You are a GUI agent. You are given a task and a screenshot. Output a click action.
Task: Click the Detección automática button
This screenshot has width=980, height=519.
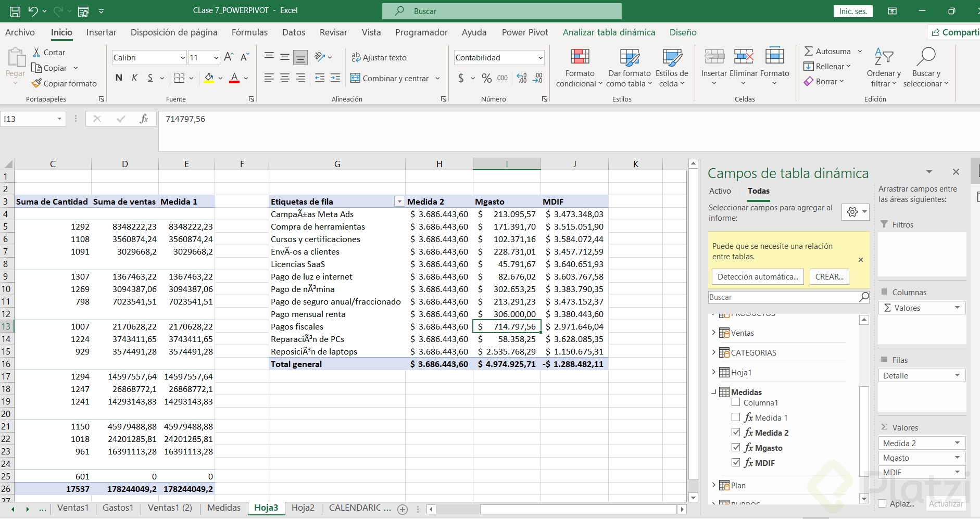[x=758, y=277]
